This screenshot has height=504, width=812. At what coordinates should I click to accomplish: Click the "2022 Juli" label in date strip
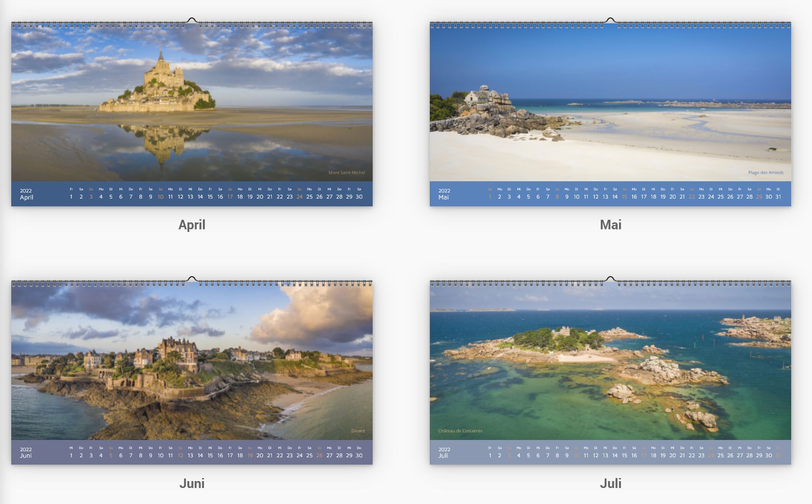[444, 453]
